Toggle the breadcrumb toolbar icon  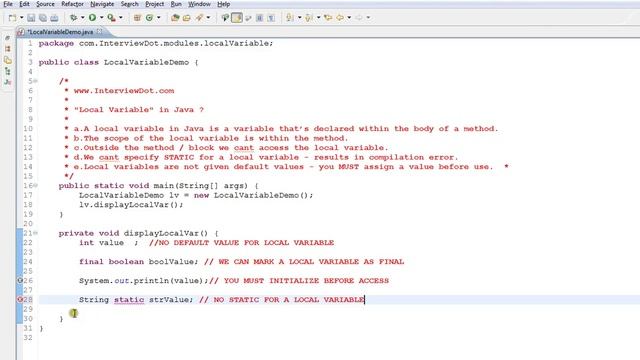click(225, 18)
